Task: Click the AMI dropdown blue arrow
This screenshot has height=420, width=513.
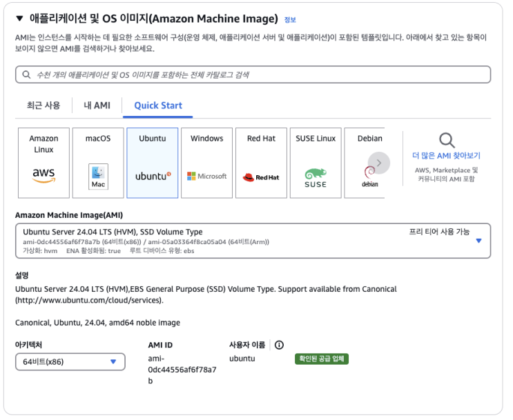Action: (x=478, y=241)
